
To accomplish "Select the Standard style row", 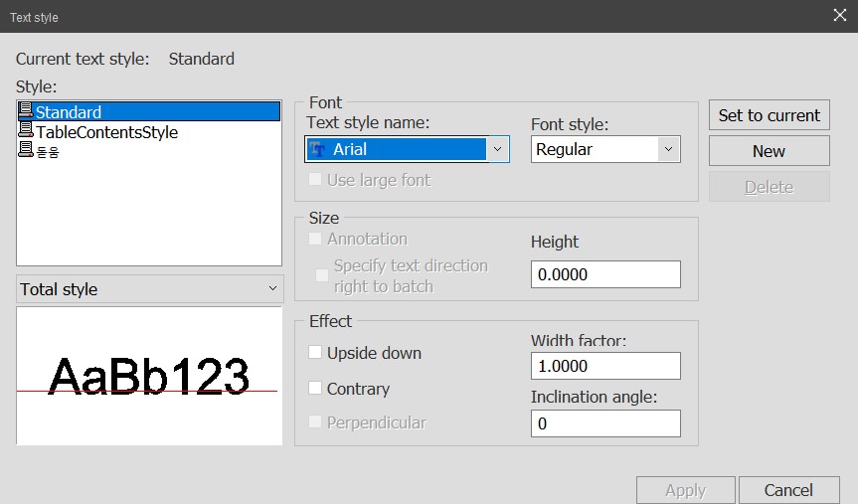I will point(149,111).
